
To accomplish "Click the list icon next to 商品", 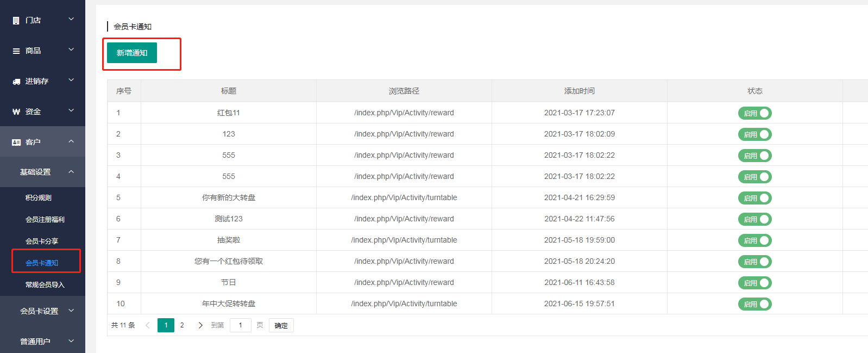I will [x=16, y=51].
